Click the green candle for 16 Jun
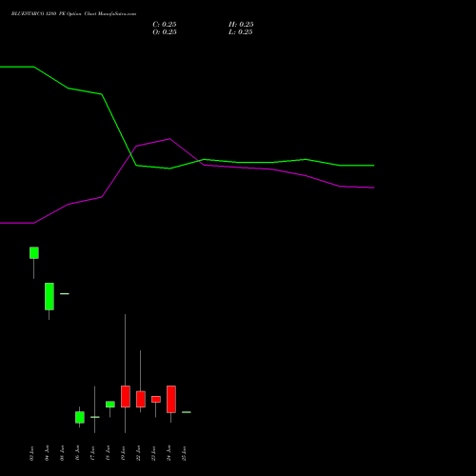476x476 pixels. 80,417
